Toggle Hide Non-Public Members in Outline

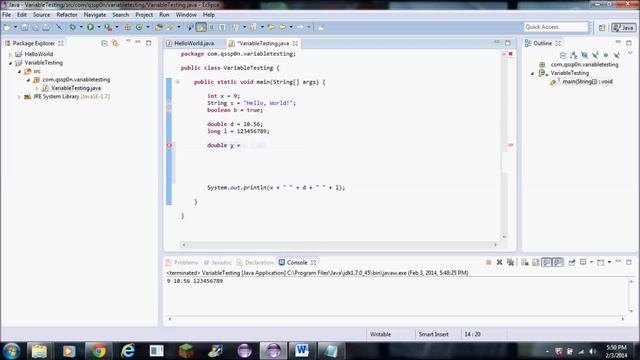tap(606, 55)
